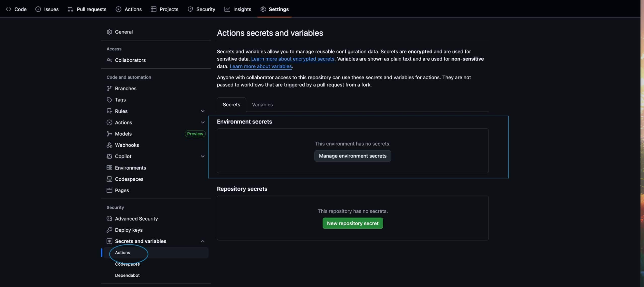Click Manage environment secrets button

[x=352, y=156]
